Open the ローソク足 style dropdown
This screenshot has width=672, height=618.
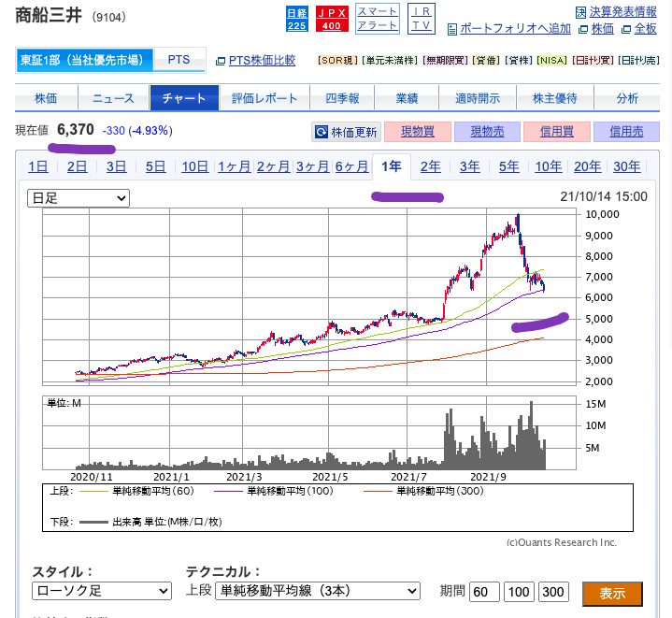coord(102,591)
